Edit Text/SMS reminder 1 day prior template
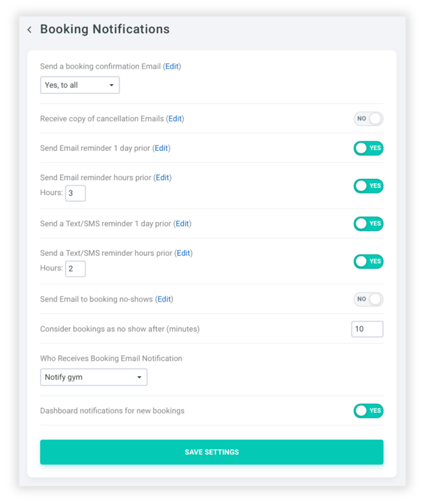Screen dimensions: 426x504 point(182,223)
